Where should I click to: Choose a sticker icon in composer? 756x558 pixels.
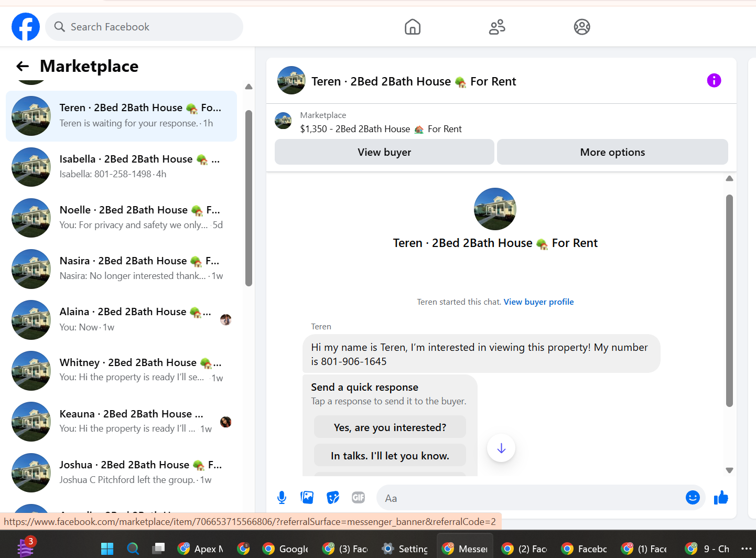click(x=333, y=498)
